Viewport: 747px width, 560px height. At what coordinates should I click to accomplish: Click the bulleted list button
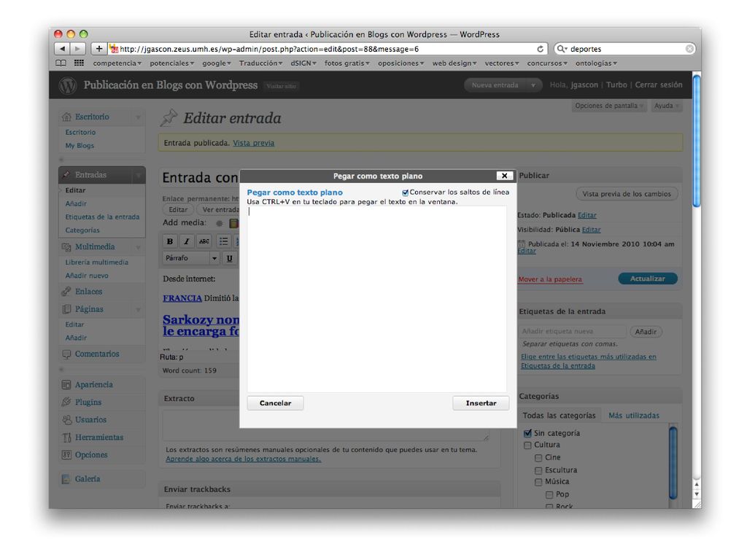coord(223,241)
